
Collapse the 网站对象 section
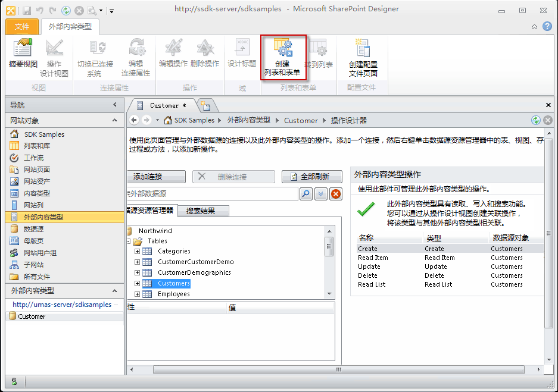click(x=114, y=121)
